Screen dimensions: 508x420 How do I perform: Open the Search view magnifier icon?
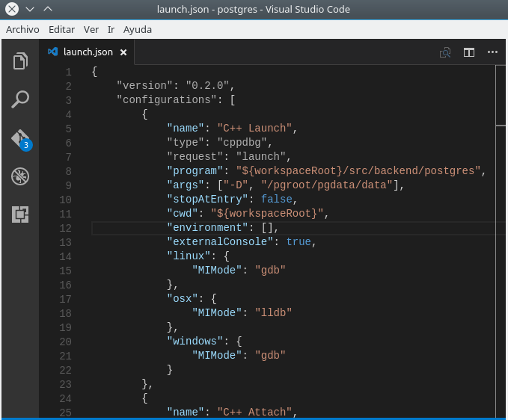[x=19, y=99]
